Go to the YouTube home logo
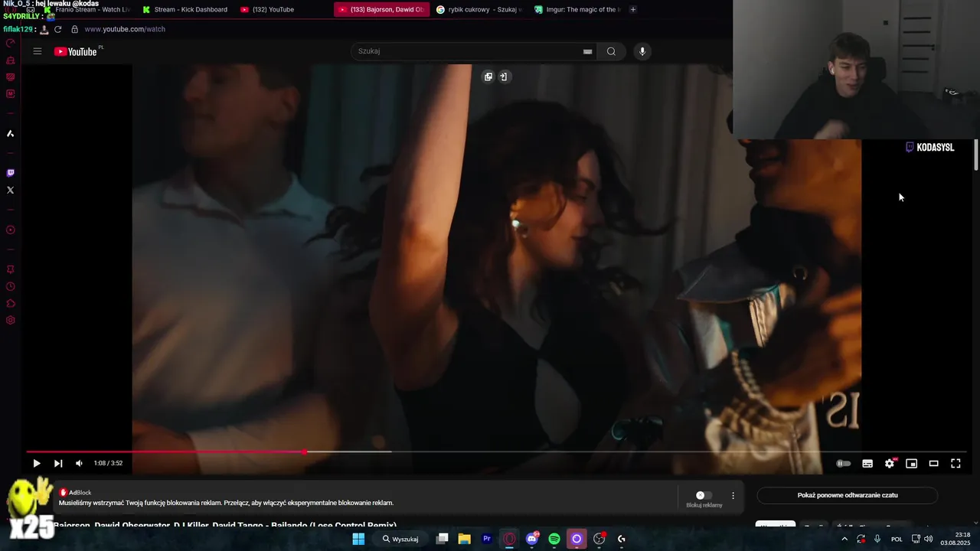980x551 pixels. [76, 51]
